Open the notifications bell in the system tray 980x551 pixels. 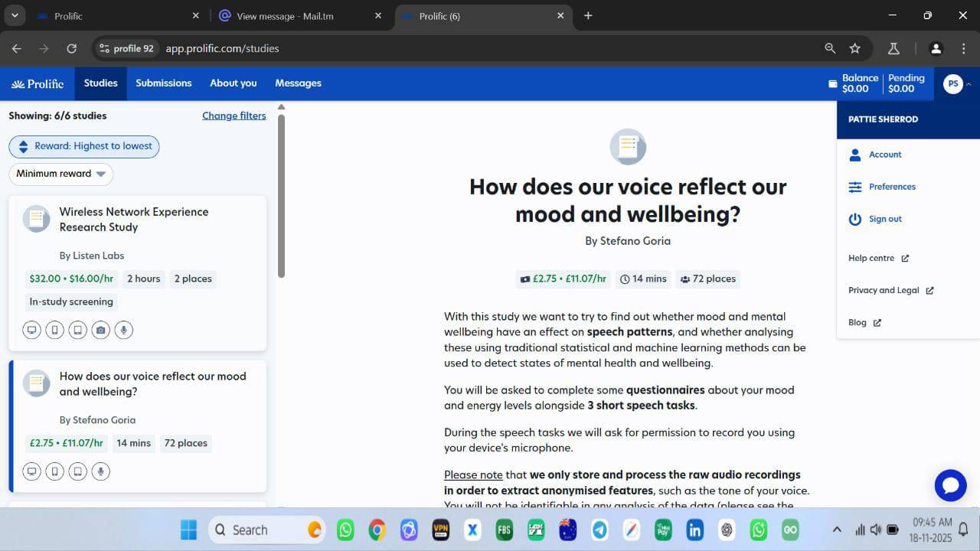pyautogui.click(x=963, y=530)
